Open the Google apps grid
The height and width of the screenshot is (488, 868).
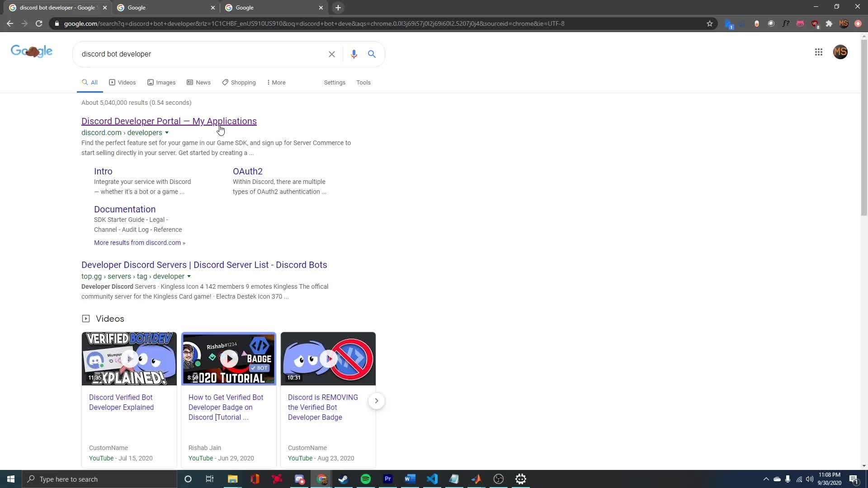(818, 52)
